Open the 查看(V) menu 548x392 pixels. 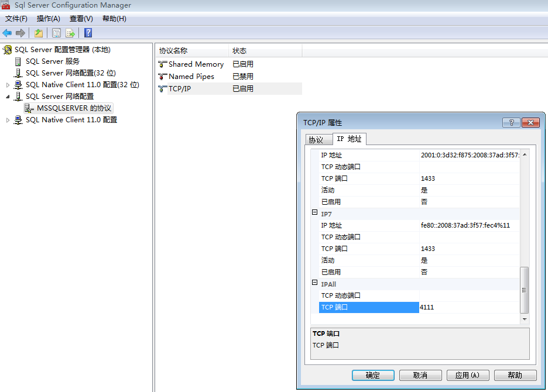tap(81, 19)
